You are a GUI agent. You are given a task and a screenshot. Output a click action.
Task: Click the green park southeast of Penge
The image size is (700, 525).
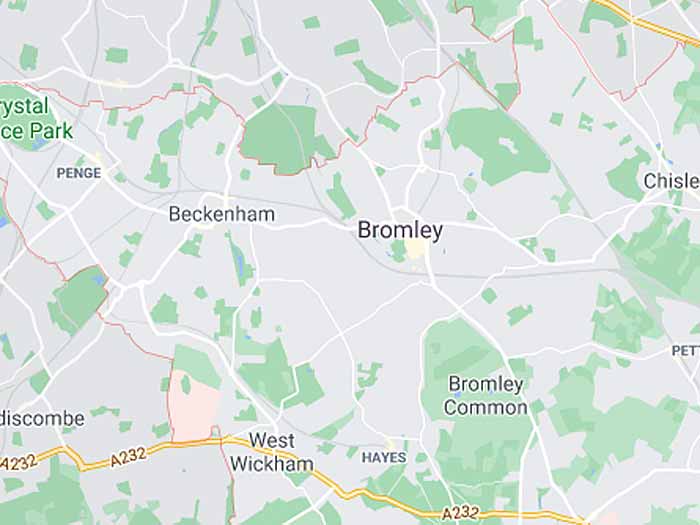click(79, 298)
